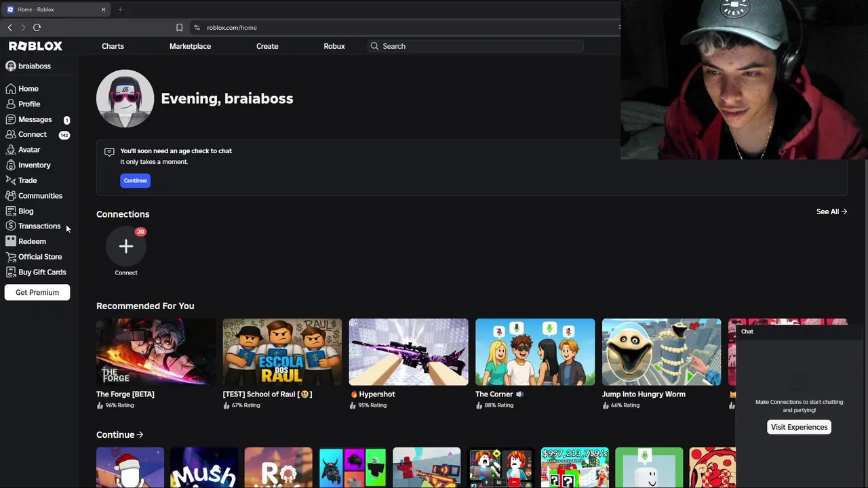Screen dimensions: 868x488
Task: Open Official Store from sidebar
Action: pos(40,257)
